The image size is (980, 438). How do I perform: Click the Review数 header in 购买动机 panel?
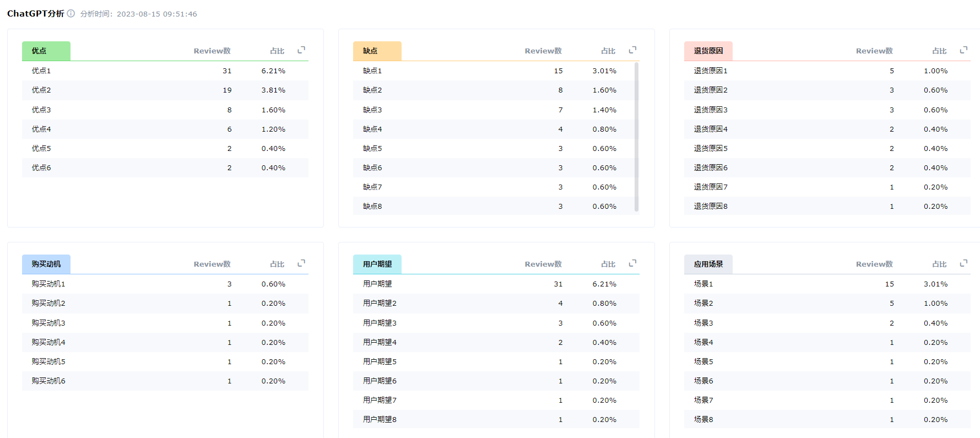tap(212, 264)
